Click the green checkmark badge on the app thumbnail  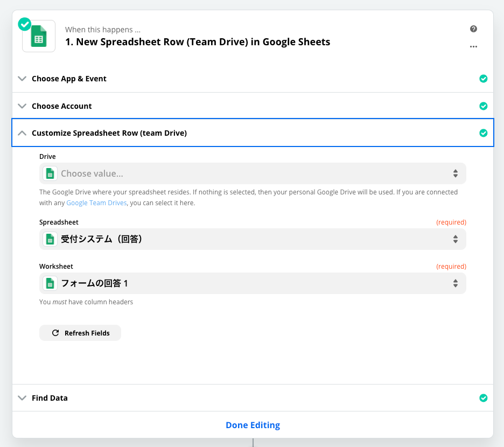coord(24,24)
